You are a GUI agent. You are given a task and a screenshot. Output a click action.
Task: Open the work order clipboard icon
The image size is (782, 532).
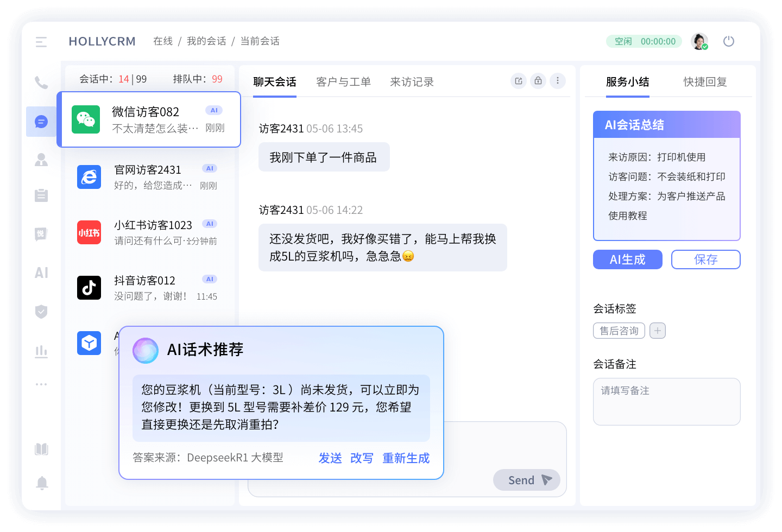(41, 195)
